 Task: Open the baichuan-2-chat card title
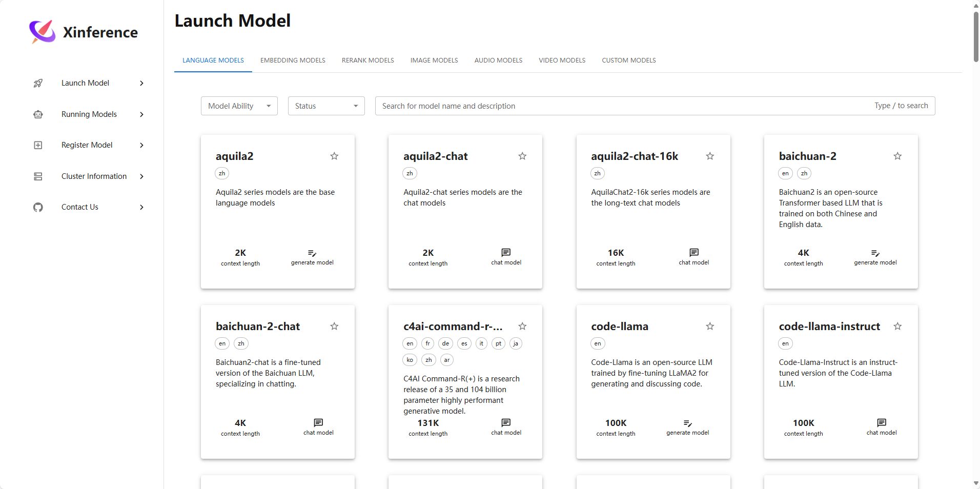click(x=258, y=327)
